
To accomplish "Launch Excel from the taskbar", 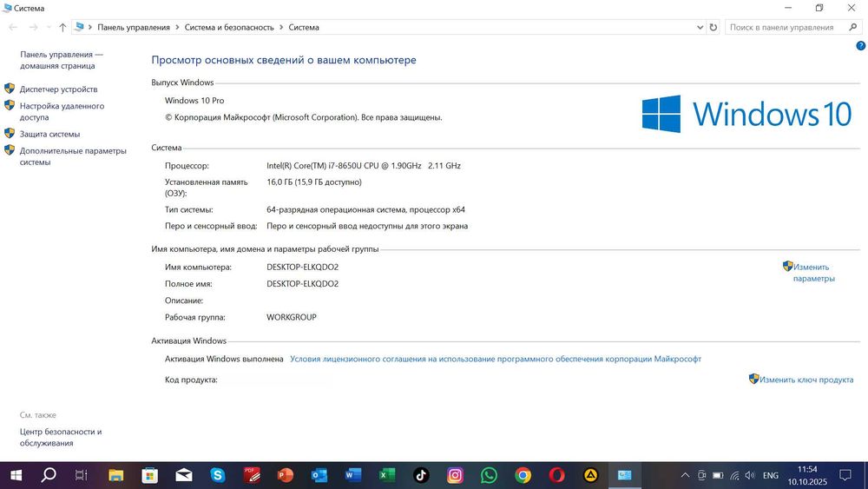I will click(x=387, y=475).
